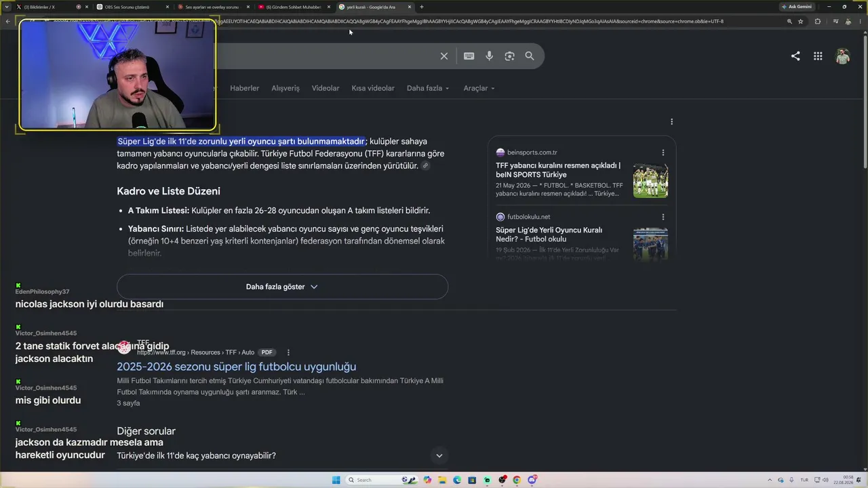Image resolution: width=868 pixels, height=488 pixels.
Task: Click the Kadro ve Liste Düzeni heading
Action: click(x=168, y=191)
